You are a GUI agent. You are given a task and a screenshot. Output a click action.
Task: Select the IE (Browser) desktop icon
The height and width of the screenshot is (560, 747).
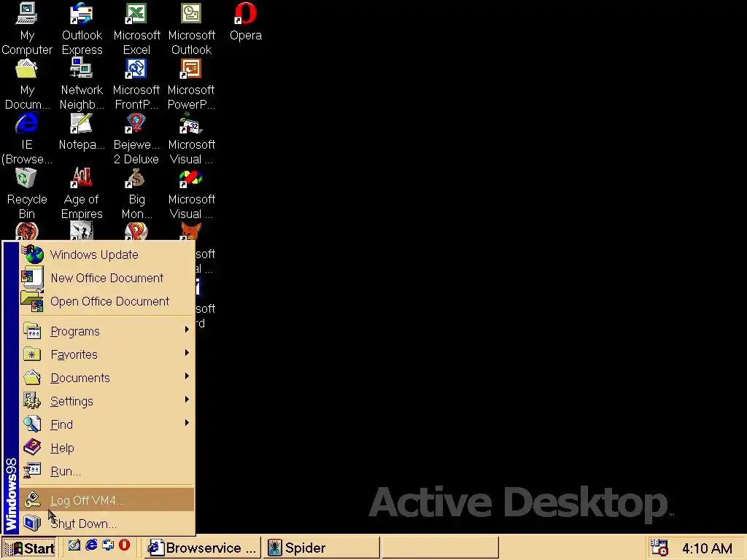[x=27, y=139]
